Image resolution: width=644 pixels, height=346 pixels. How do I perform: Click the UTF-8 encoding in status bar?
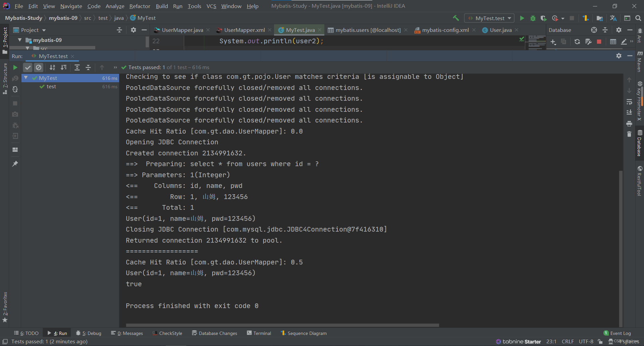[x=586, y=342]
